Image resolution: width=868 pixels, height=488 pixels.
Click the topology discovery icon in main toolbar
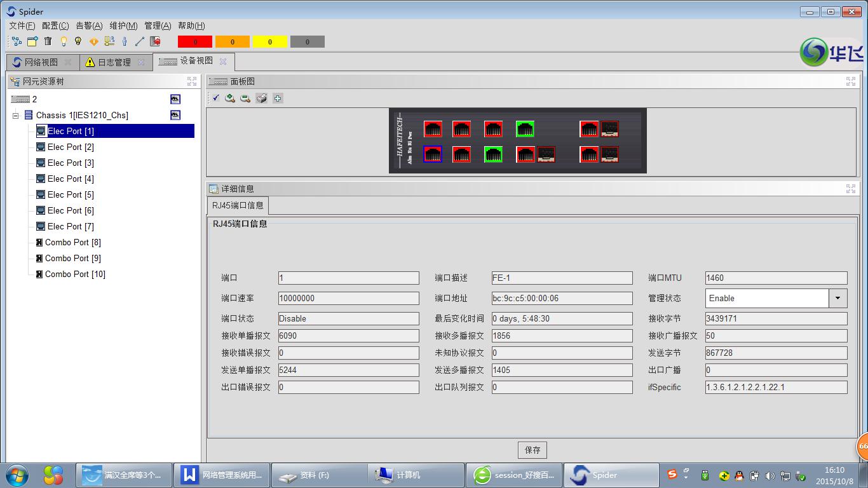[17, 41]
